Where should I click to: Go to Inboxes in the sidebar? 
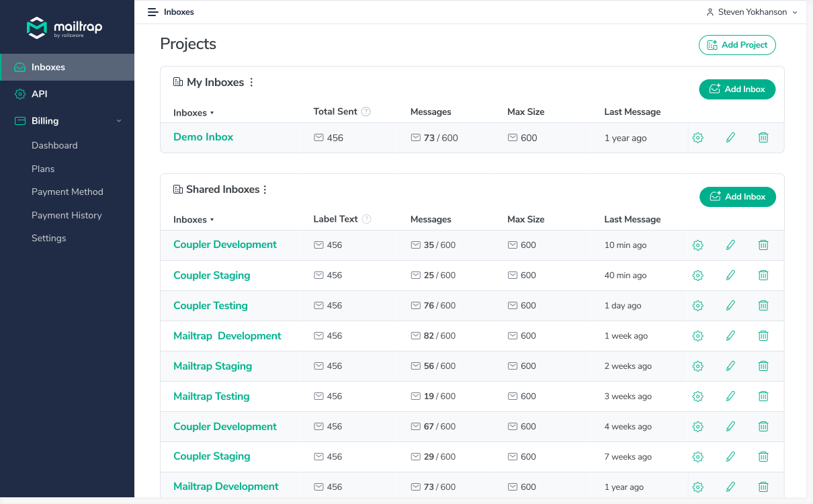[67, 67]
